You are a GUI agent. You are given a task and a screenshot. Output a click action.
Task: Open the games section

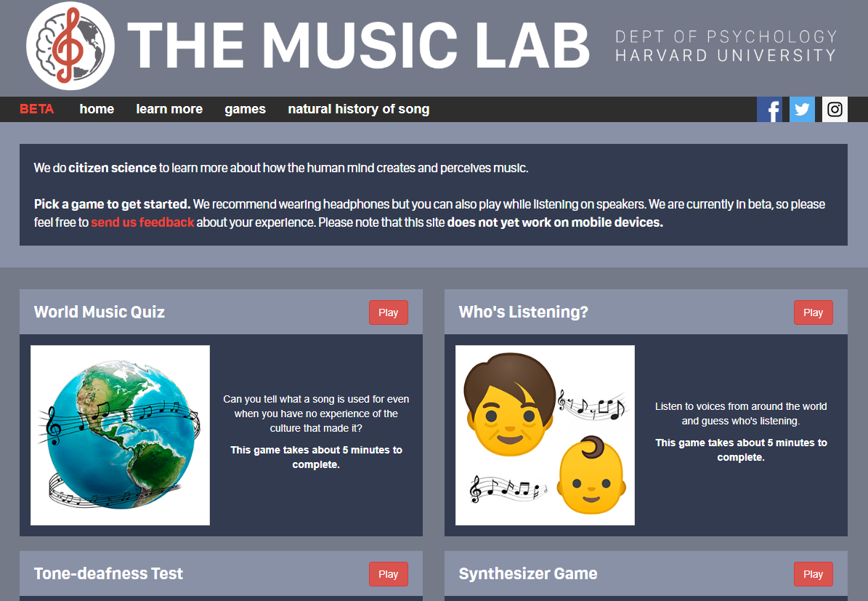pos(245,109)
